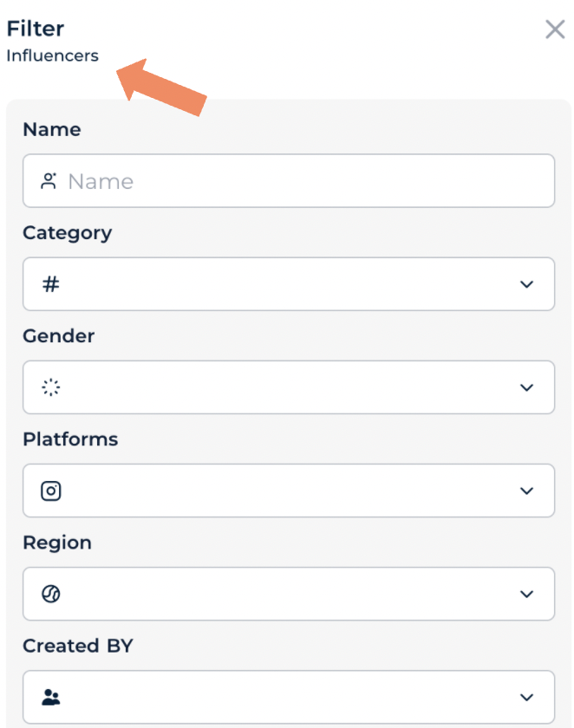The width and height of the screenshot is (574, 728).
Task: Click the person icon in Name field
Action: [49, 181]
